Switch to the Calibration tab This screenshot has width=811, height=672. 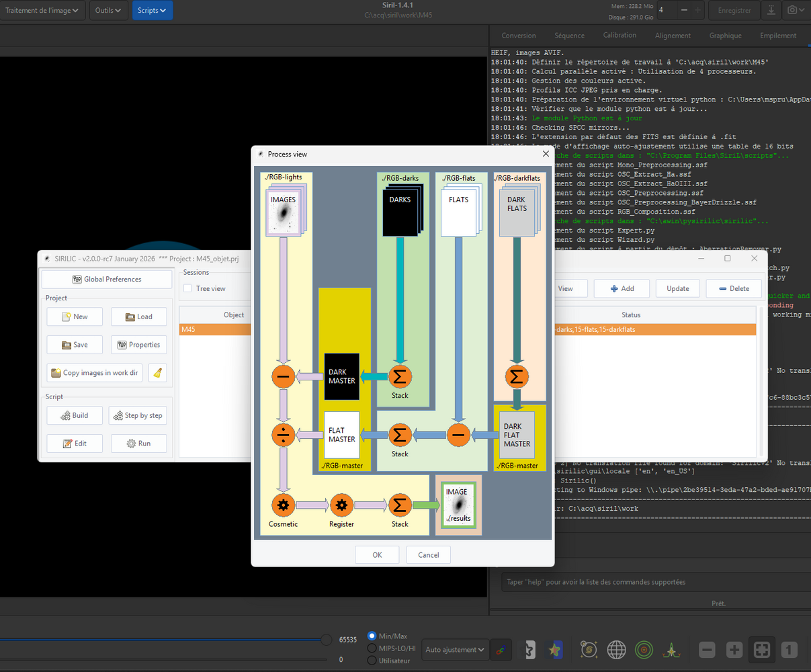point(620,36)
